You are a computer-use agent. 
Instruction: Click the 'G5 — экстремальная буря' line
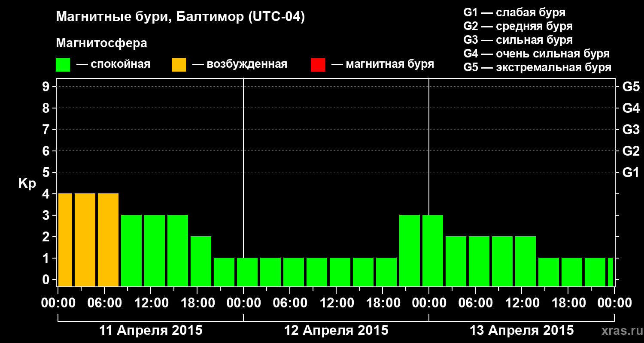click(538, 68)
